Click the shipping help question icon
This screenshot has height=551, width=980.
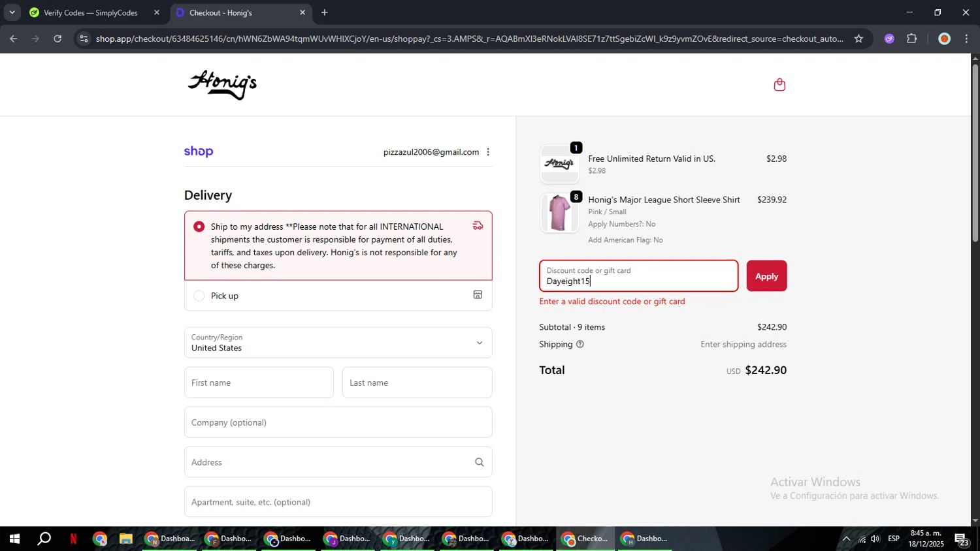[x=580, y=344]
